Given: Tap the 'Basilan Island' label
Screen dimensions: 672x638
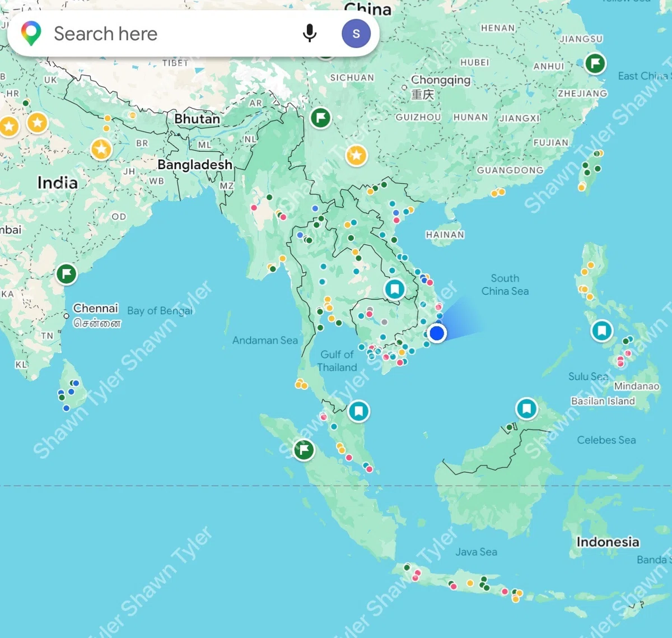Looking at the screenshot, I should pos(603,401).
